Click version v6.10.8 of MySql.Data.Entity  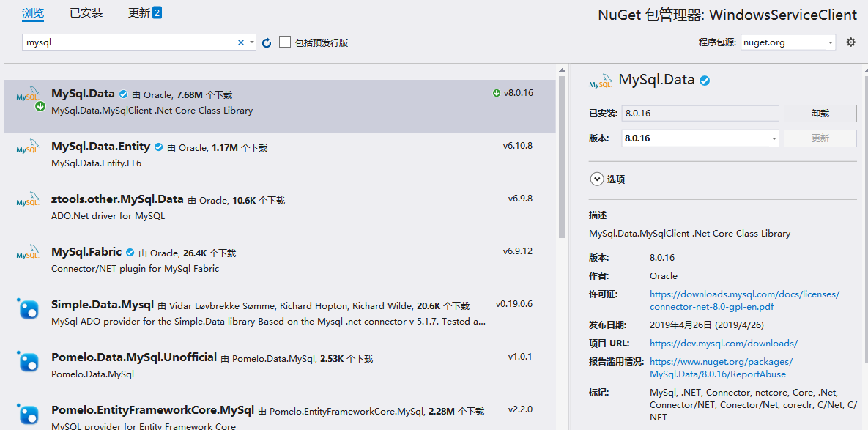coord(518,146)
